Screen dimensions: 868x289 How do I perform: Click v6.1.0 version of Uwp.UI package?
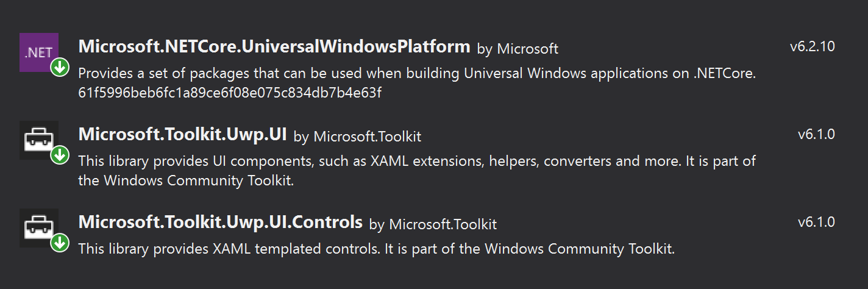click(x=816, y=135)
